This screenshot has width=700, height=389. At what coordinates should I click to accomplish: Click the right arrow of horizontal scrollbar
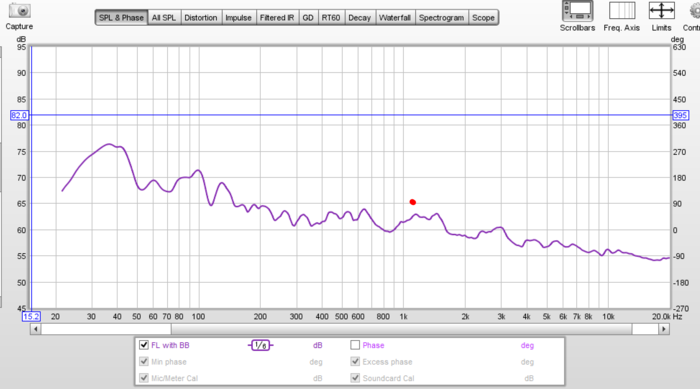click(664, 329)
